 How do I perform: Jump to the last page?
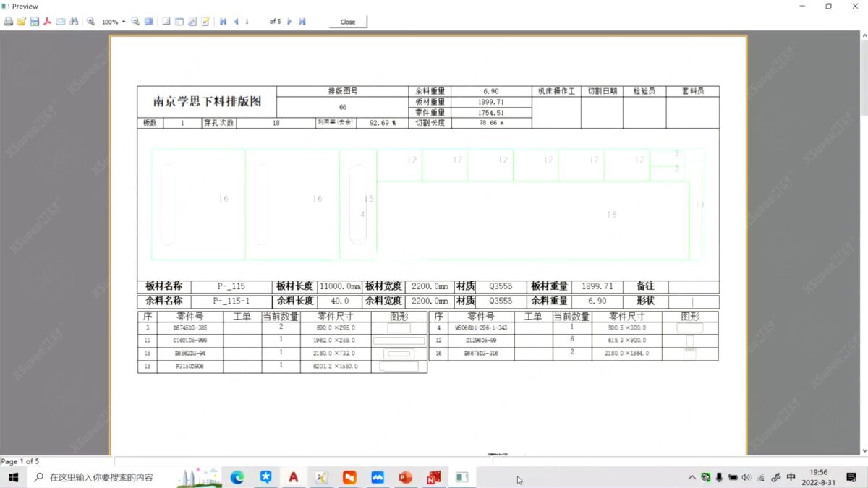click(302, 22)
